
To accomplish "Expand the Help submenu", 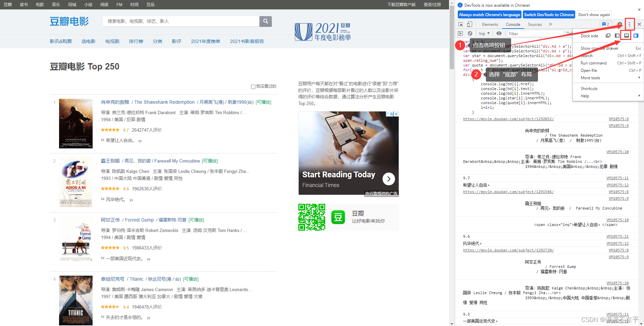I will [608, 96].
